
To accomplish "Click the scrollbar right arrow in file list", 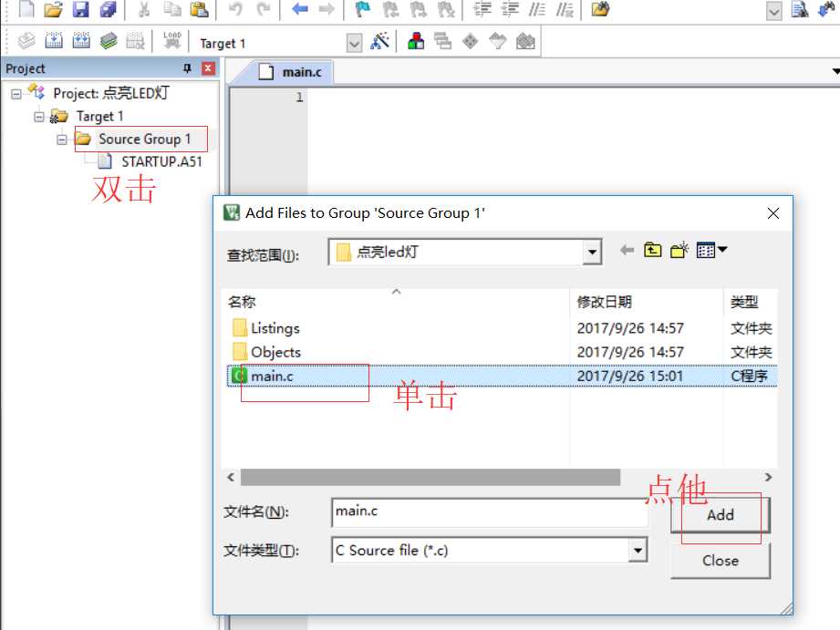I will [768, 477].
